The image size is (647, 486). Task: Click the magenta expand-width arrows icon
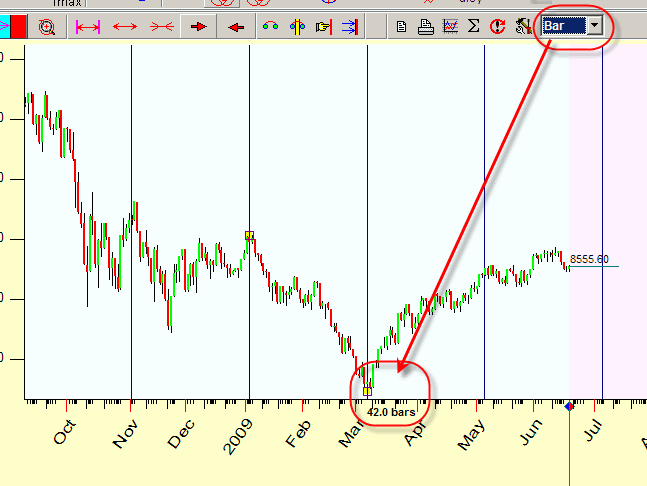pos(88,27)
